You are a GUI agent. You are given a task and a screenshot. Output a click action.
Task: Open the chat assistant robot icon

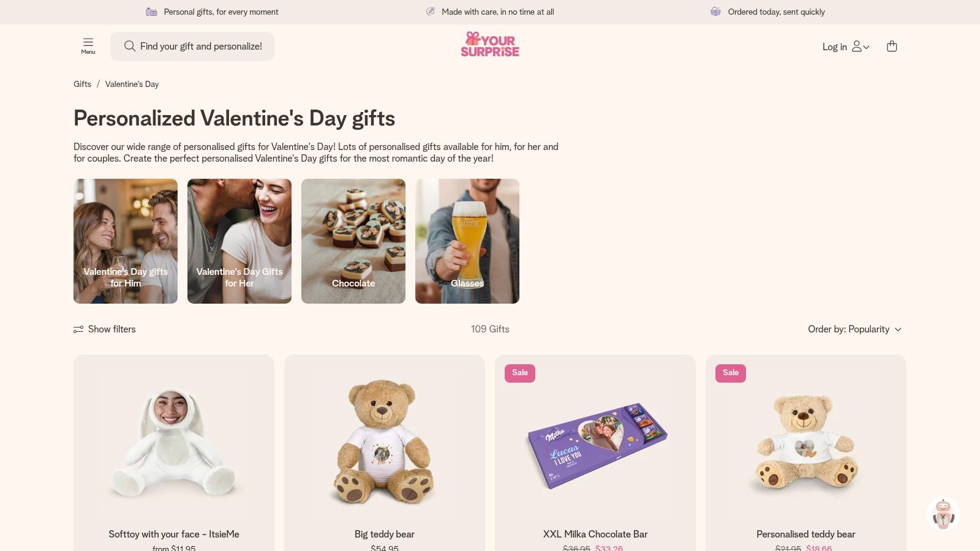pos(943,514)
